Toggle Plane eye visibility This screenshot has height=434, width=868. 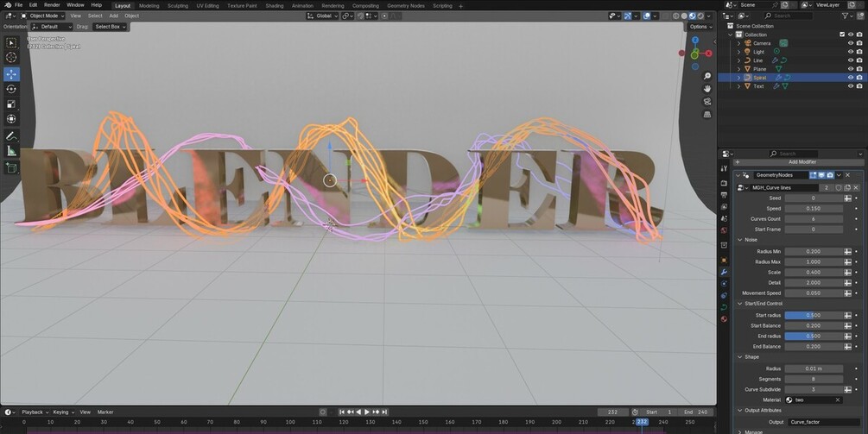[851, 69]
